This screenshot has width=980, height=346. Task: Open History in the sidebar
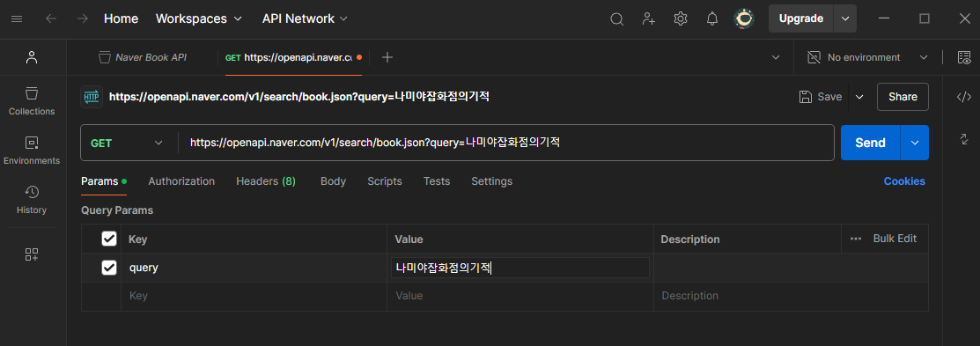(32, 200)
